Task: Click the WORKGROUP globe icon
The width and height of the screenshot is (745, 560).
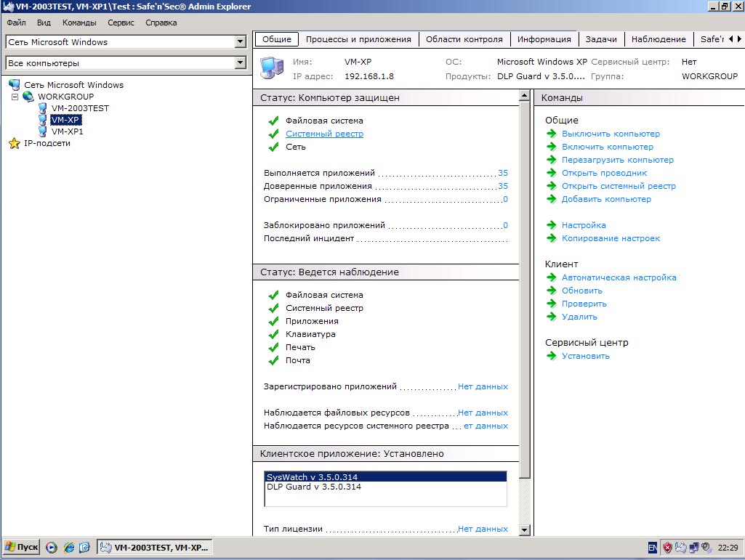Action: click(x=28, y=97)
